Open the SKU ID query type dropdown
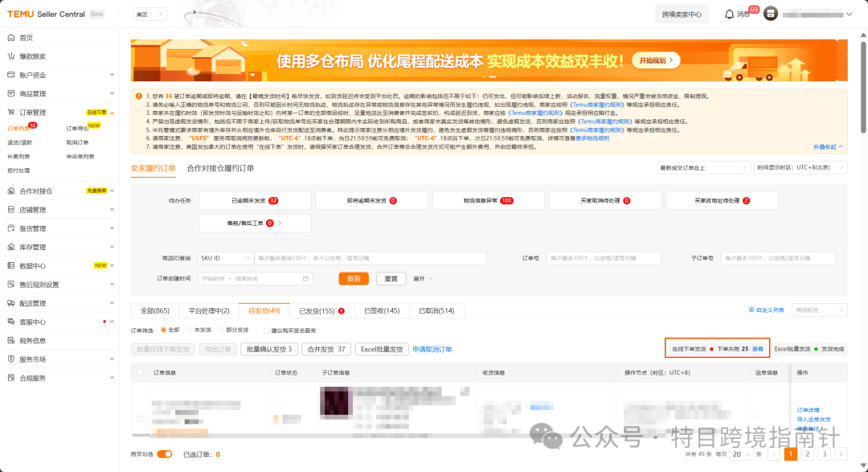 [226, 258]
